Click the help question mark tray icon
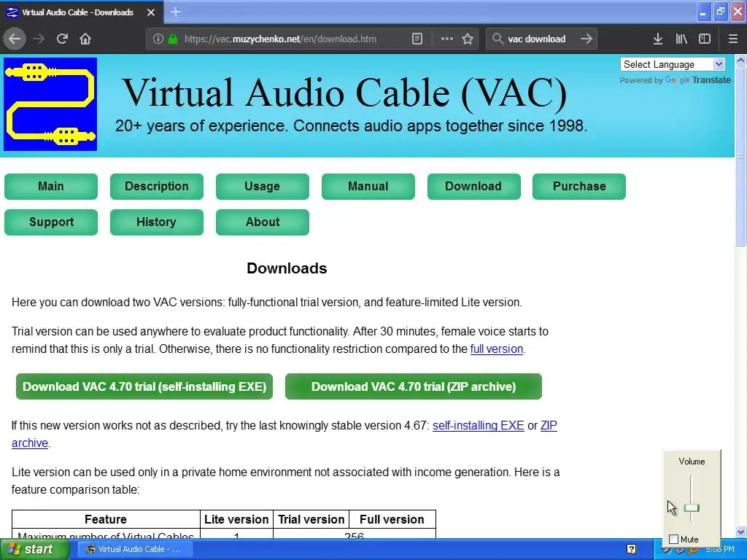Screen dimensions: 747x560 [x=631, y=550]
